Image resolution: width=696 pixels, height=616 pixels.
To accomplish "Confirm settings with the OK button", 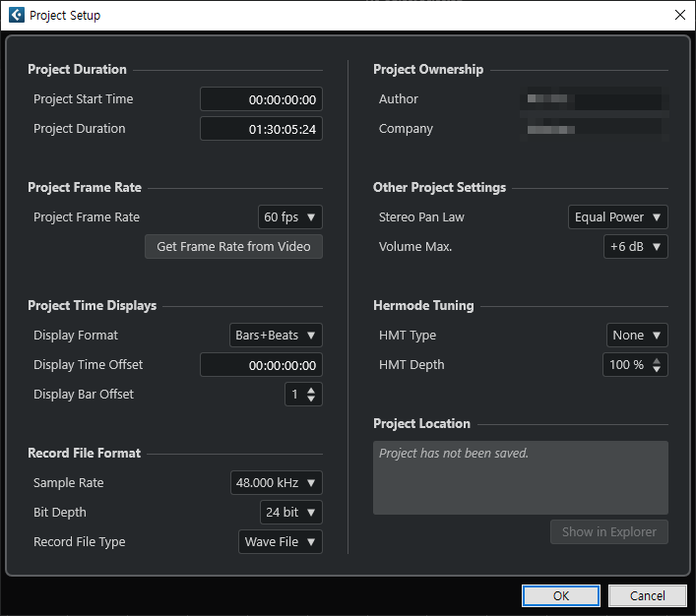I will [x=561, y=595].
